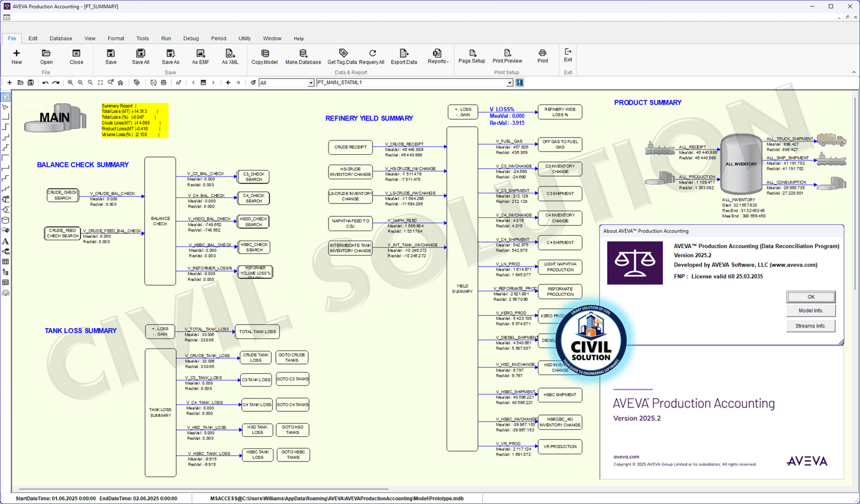860x504 pixels.
Task: Click the VR PRODUCTION box
Action: [x=560, y=447]
